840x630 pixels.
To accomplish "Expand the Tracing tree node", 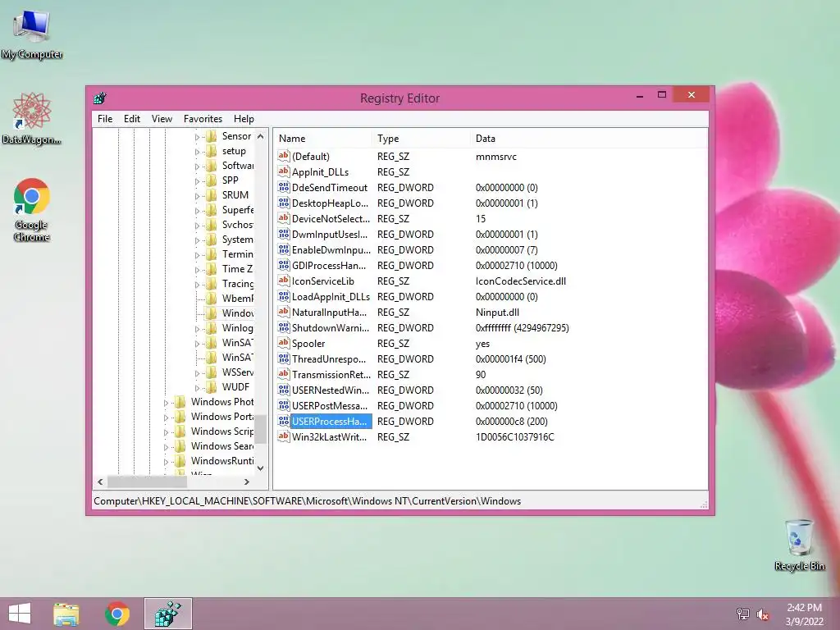I will [x=197, y=285].
